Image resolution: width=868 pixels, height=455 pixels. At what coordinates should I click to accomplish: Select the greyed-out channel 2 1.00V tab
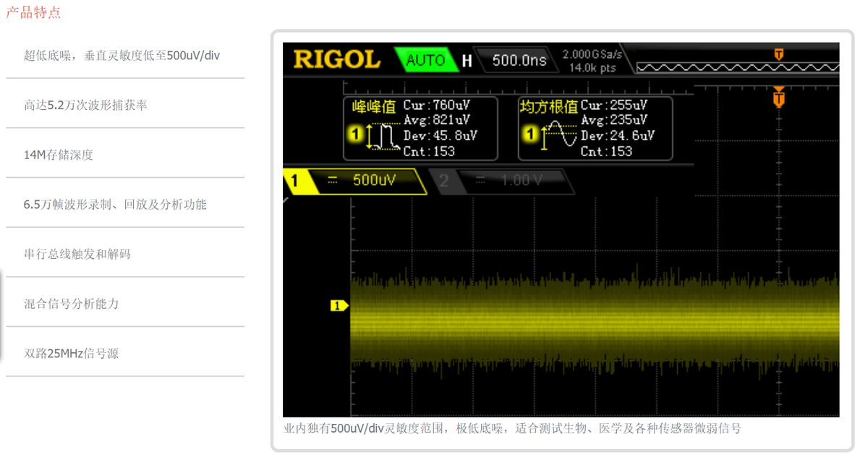(x=501, y=181)
